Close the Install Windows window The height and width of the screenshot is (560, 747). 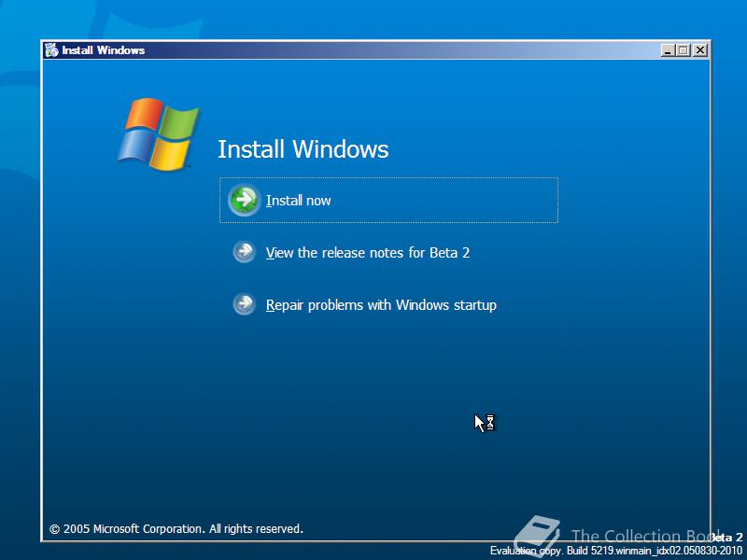[699, 50]
